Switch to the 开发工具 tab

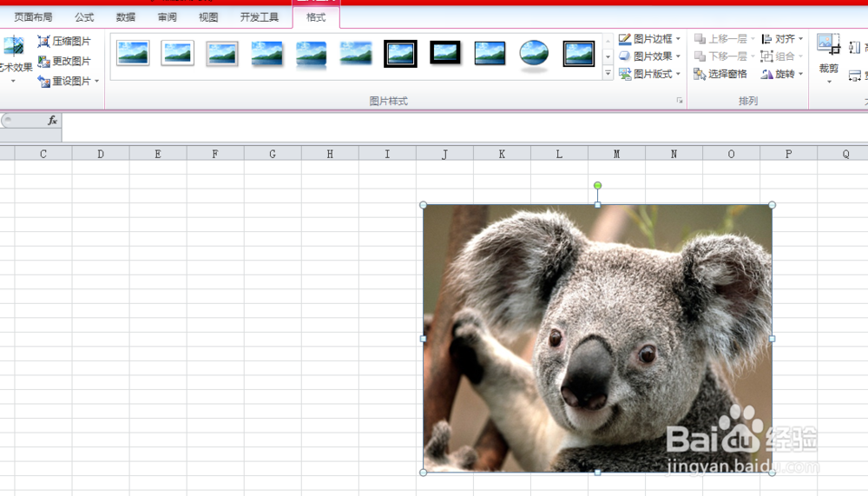(259, 17)
